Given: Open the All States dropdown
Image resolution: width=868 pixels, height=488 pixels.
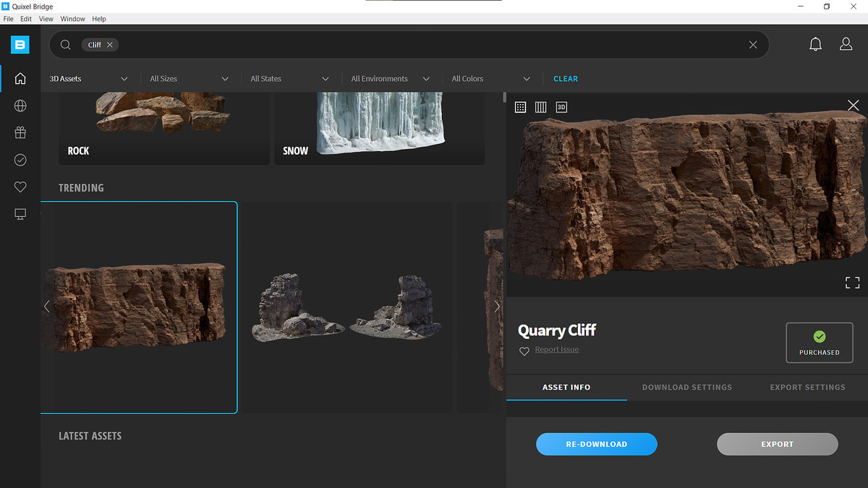Looking at the screenshot, I should (289, 79).
